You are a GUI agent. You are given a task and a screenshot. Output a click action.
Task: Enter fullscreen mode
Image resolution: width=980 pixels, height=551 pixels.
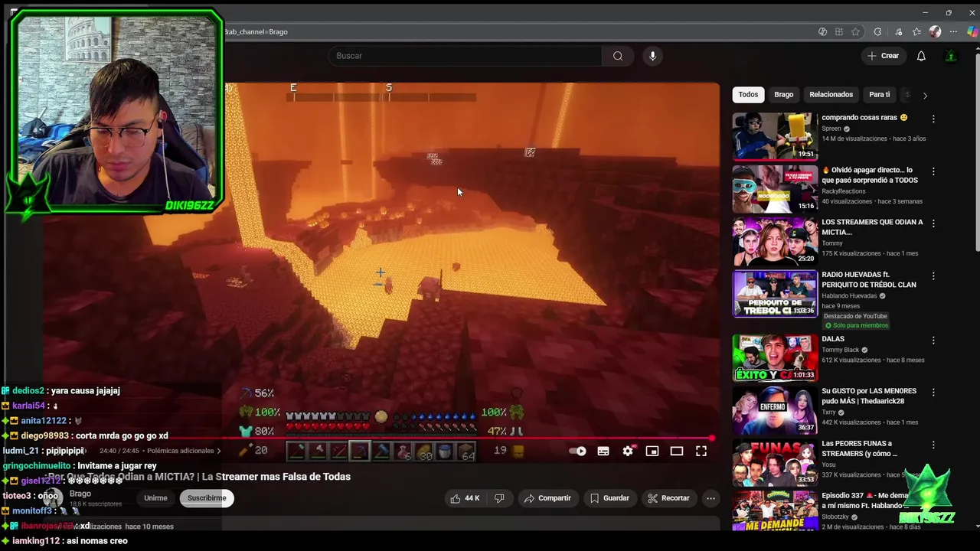[x=701, y=452]
